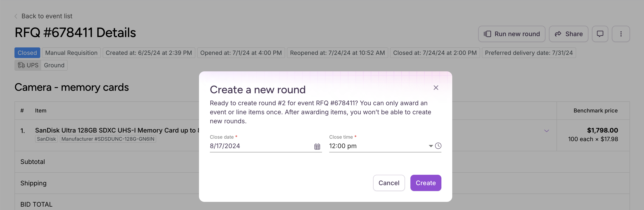Click the Close date input field
The height and width of the screenshot is (210, 644).
261,146
